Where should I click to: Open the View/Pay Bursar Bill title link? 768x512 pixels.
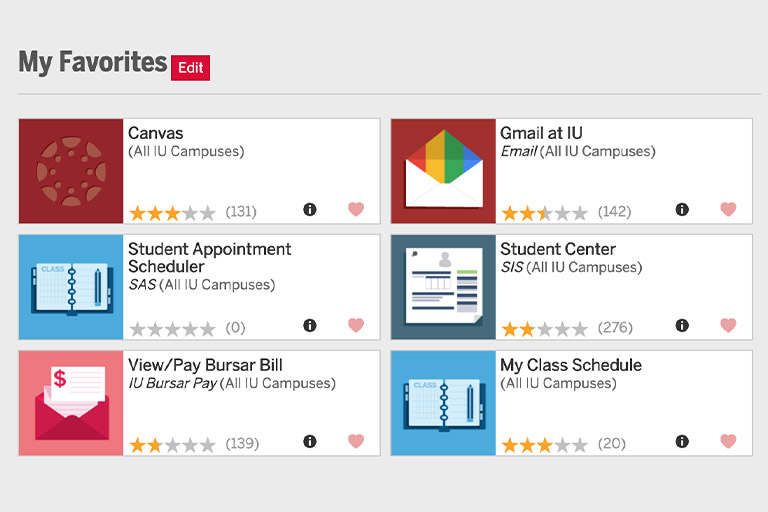205,365
